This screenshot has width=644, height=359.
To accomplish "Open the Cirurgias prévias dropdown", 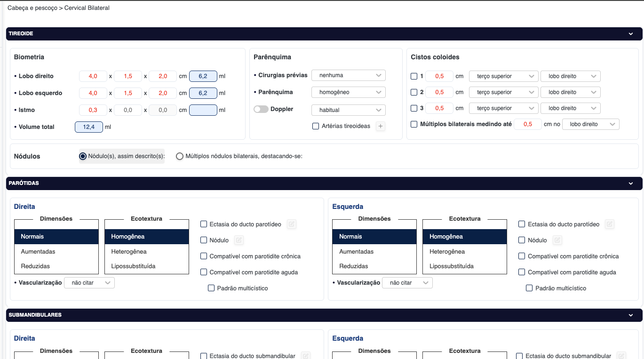I will (348, 75).
